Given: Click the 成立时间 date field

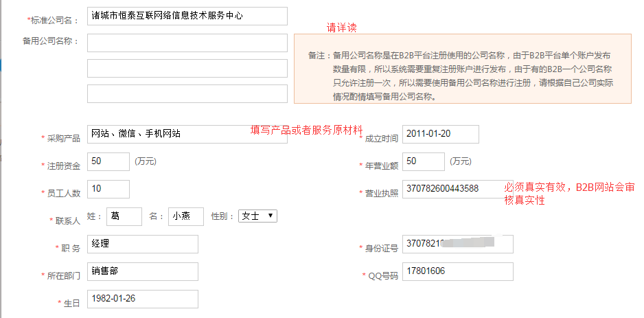Looking at the screenshot, I should click(x=440, y=134).
